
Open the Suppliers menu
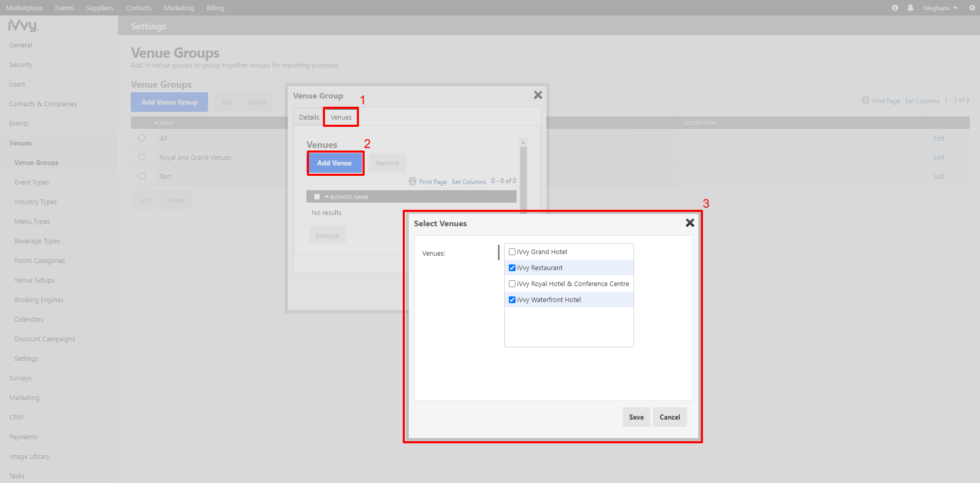(x=99, y=8)
